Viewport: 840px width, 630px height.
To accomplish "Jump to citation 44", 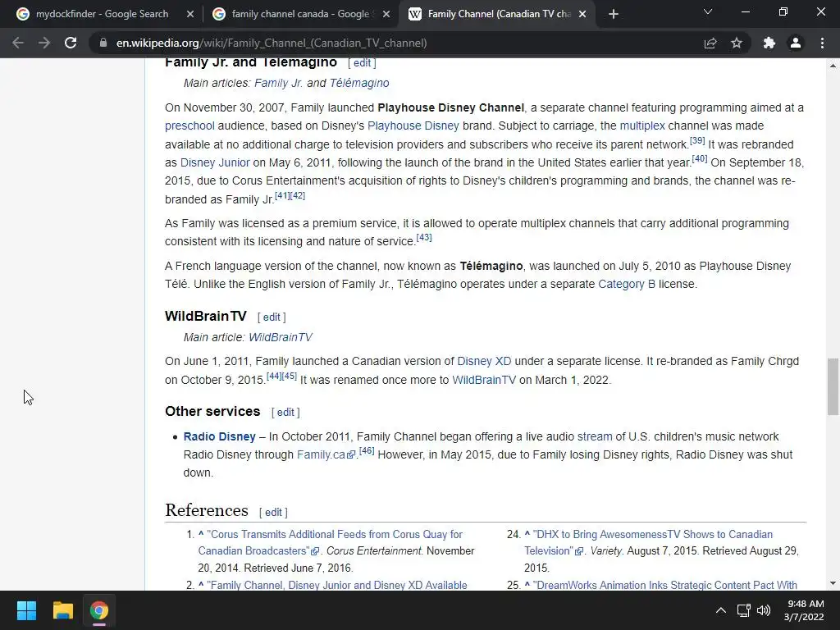I will point(274,376).
